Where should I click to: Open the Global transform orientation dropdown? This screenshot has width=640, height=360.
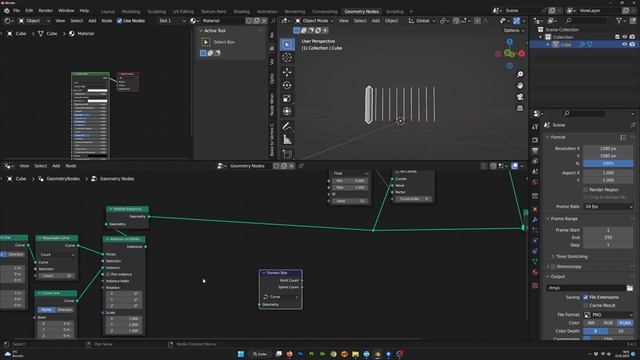[421, 21]
